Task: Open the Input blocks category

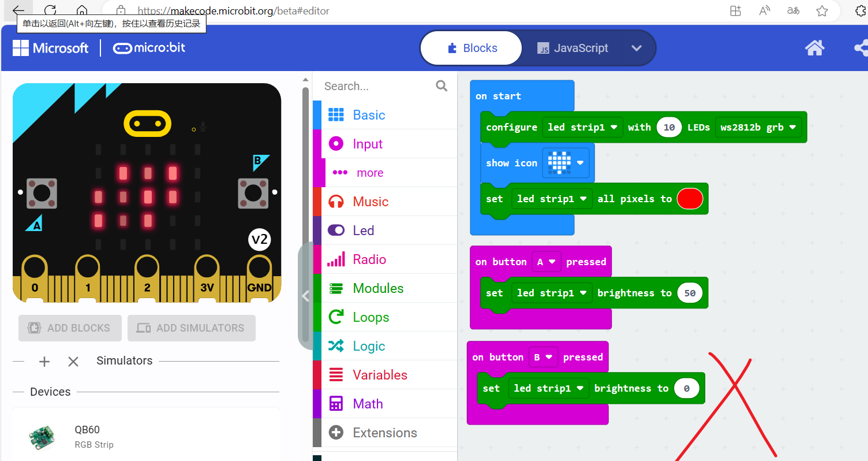Action: 367,143
